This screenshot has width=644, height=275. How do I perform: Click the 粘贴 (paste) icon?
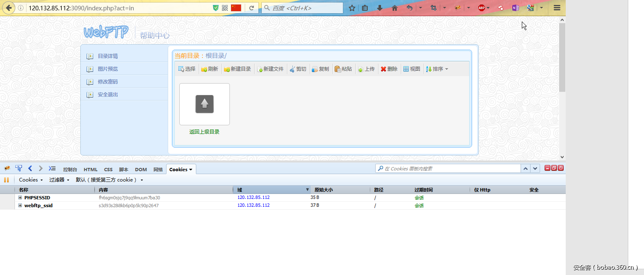pyautogui.click(x=343, y=69)
